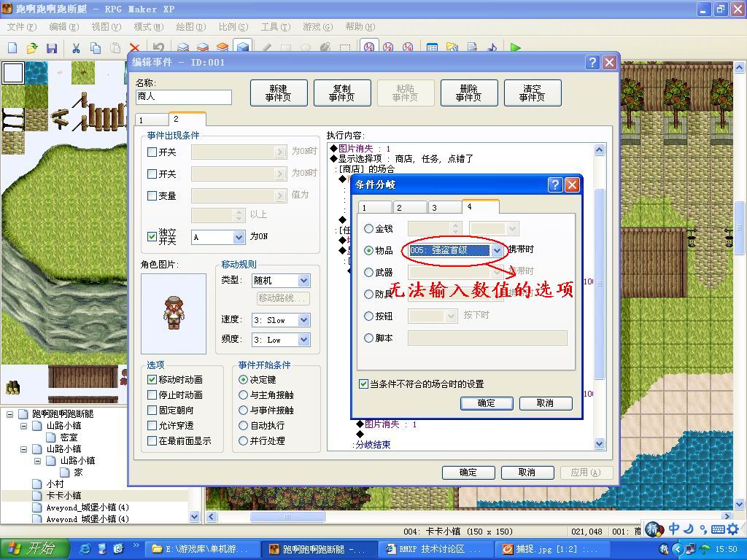747x560 pixels.
Task: Open the 工具(T) menu
Action: tap(275, 27)
